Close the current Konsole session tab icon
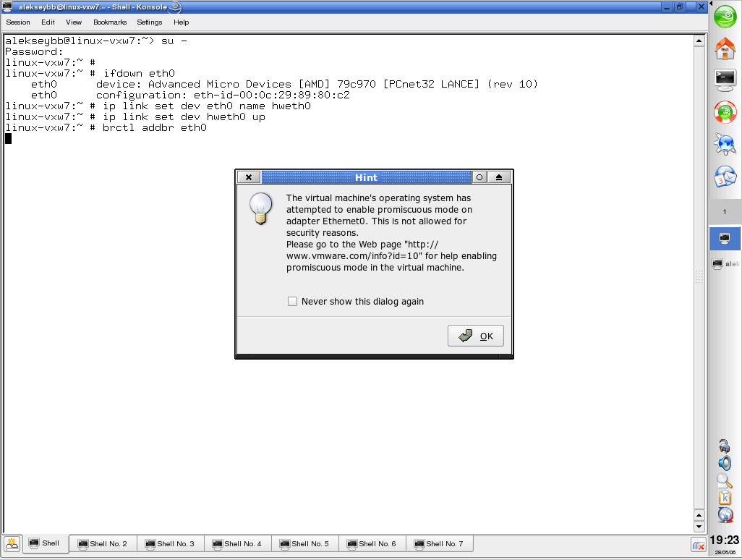The height and width of the screenshot is (560, 742). click(699, 546)
